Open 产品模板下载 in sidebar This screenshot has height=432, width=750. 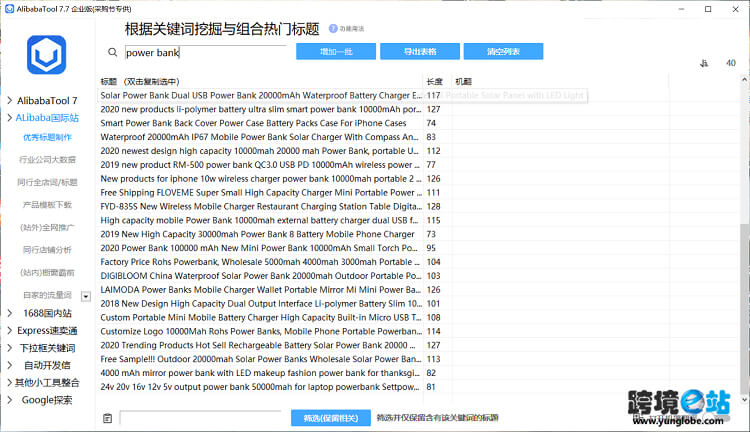(x=47, y=205)
